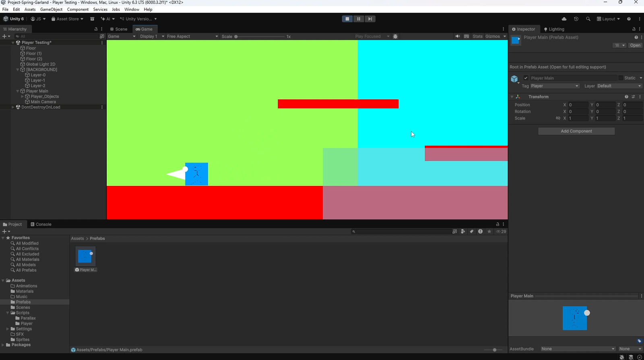644x360 pixels.
Task: Open the prefab object icon picker cube
Action: coord(515,79)
